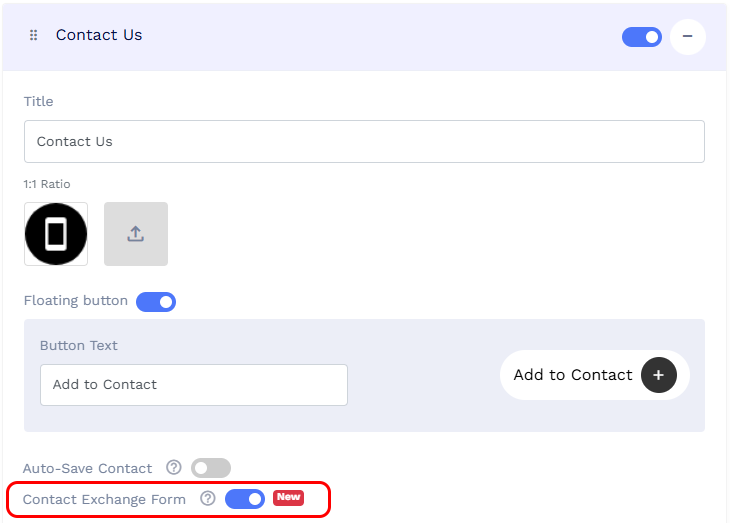Upload a custom icon image
This screenshot has width=730, height=523.
click(136, 234)
